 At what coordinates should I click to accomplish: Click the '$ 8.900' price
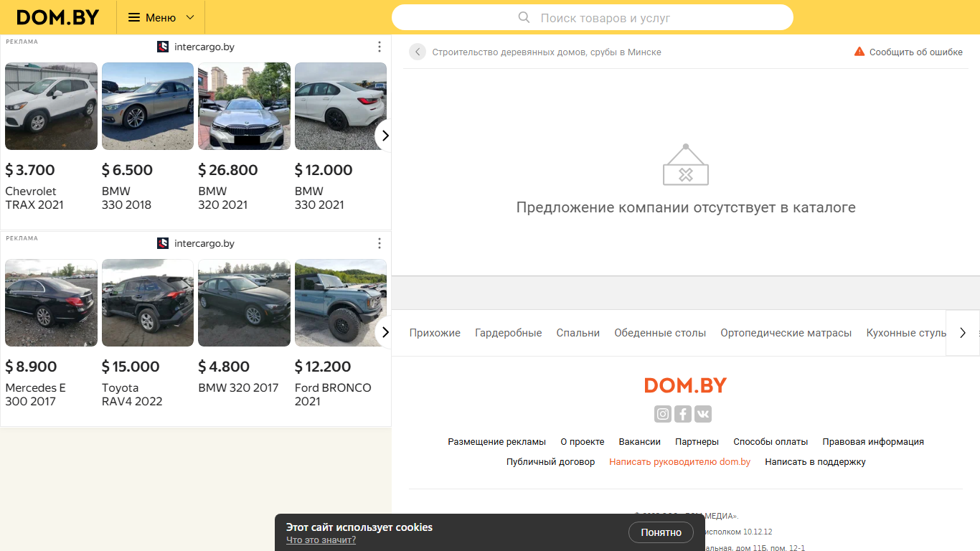pyautogui.click(x=31, y=367)
